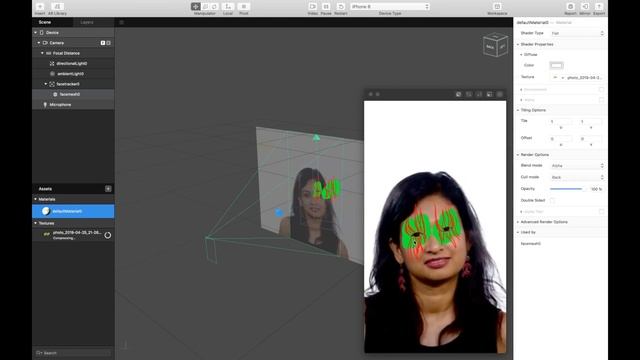640x360 pixels.
Task: Enable checkbox above the Alpha row
Action: 601,89
